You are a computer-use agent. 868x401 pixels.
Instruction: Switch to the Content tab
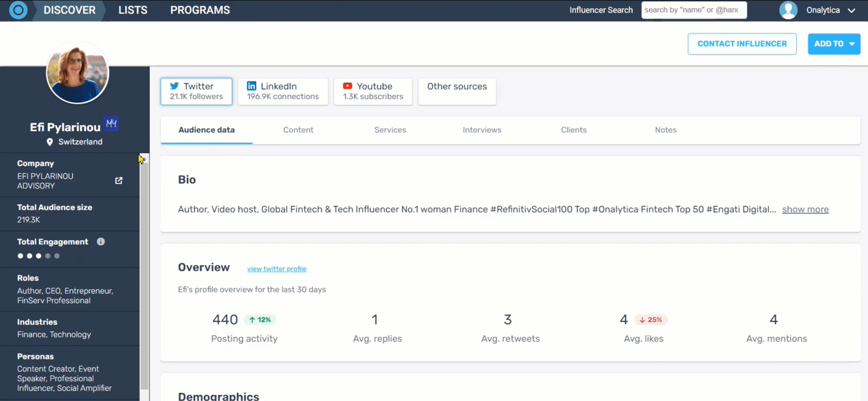click(x=298, y=130)
